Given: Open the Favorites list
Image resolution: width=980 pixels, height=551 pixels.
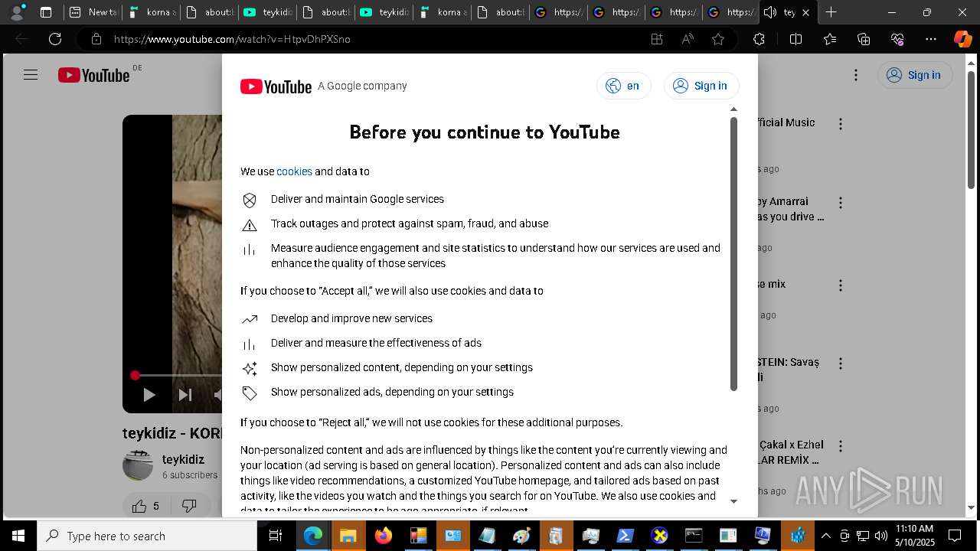Looking at the screenshot, I should point(830,39).
